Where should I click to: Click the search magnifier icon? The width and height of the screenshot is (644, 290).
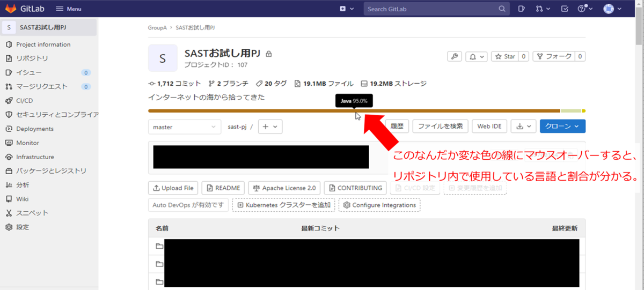click(x=502, y=9)
